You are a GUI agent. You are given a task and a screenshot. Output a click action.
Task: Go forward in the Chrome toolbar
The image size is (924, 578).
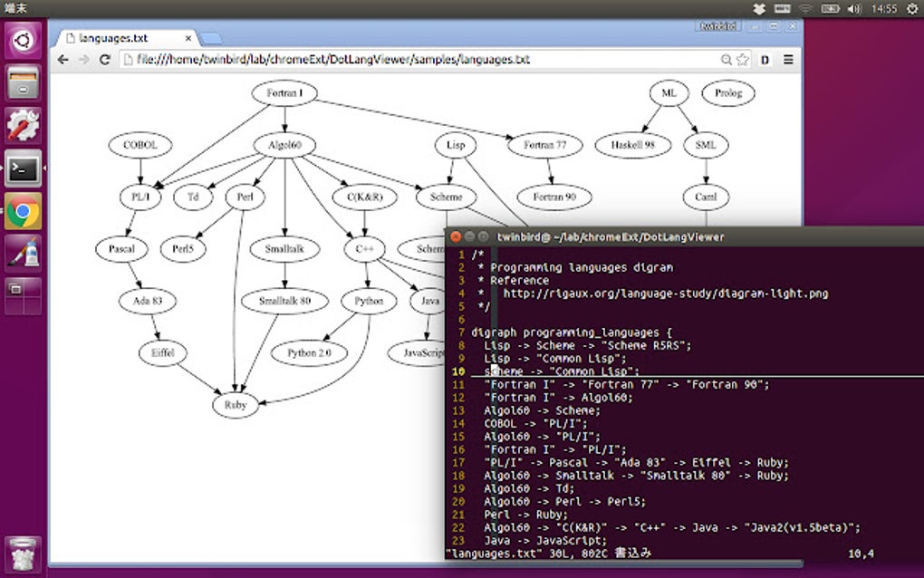(84, 60)
